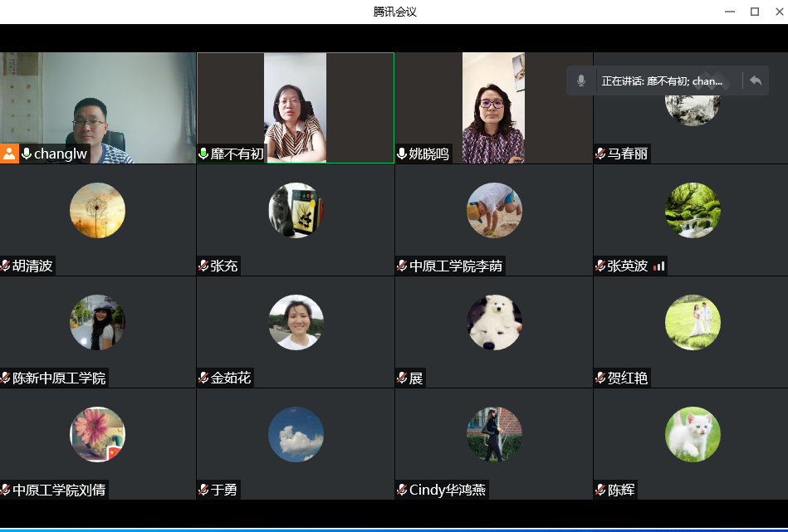
Task: Click the muted microphone icon beside 马春丽
Action: [600, 154]
